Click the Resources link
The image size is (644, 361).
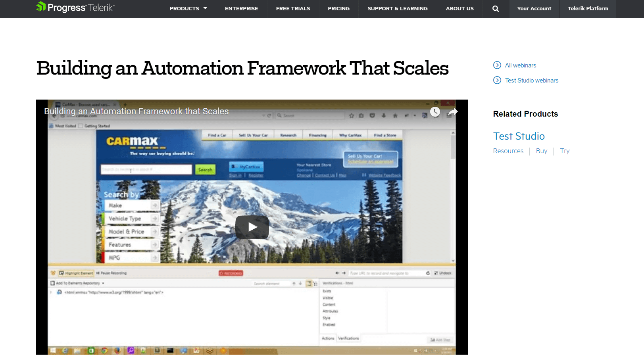(x=508, y=151)
